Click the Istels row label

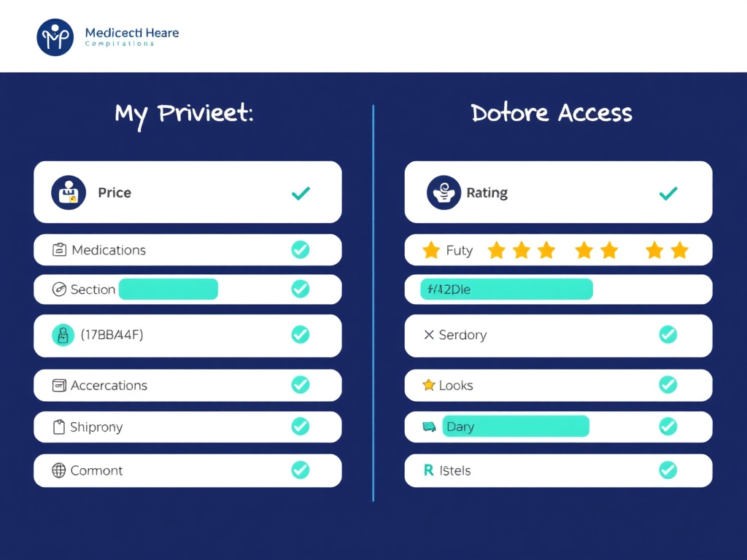coord(456,470)
